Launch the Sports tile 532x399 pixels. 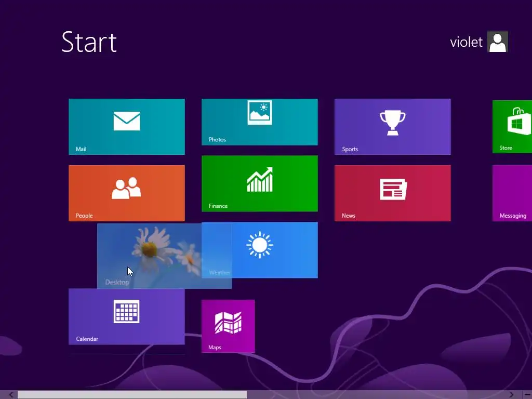click(393, 127)
